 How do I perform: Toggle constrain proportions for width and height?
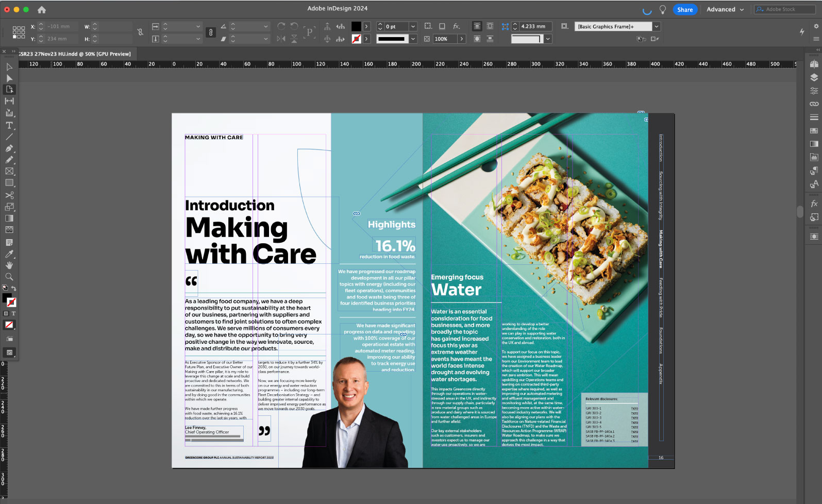pos(140,32)
